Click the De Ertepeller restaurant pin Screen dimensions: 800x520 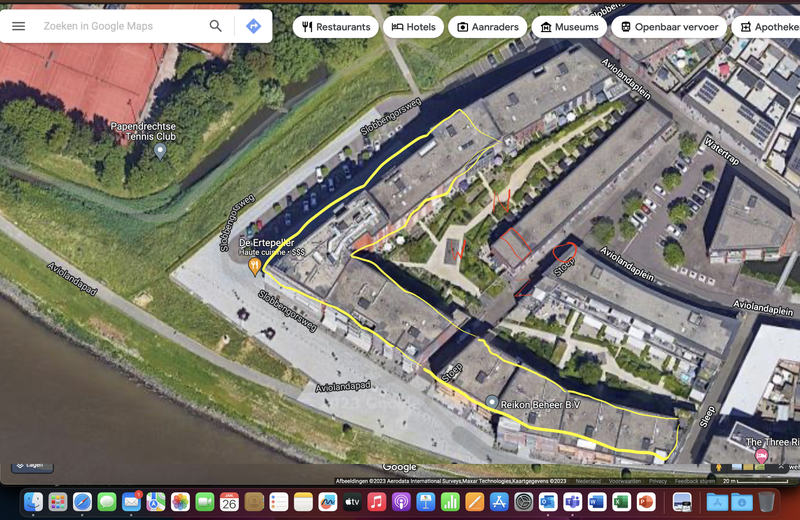[x=255, y=265]
